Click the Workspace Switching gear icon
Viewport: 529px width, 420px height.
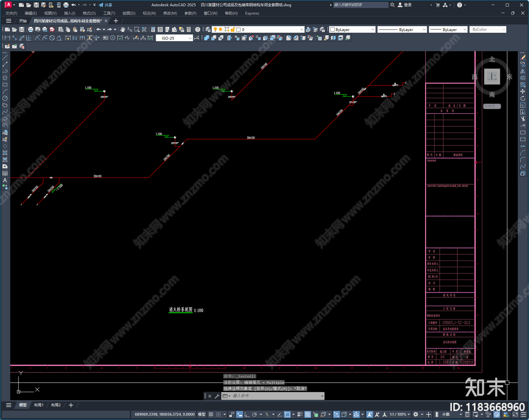[x=416, y=414]
